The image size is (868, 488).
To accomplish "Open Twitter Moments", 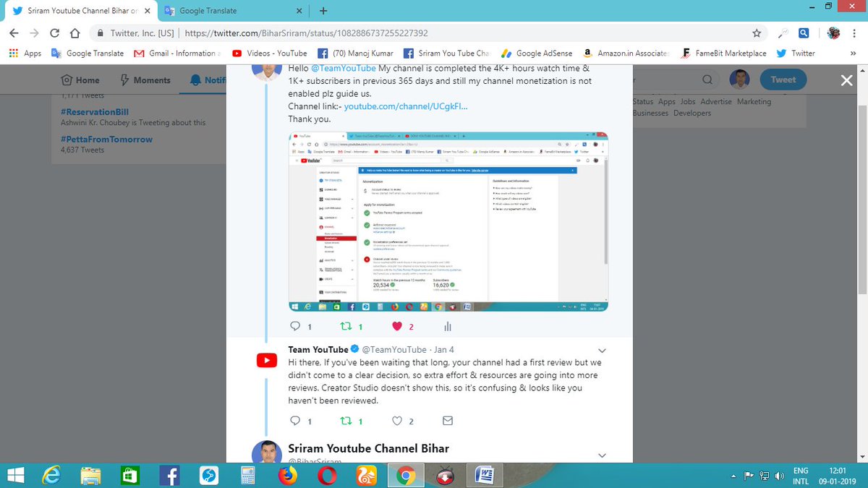I will [145, 80].
